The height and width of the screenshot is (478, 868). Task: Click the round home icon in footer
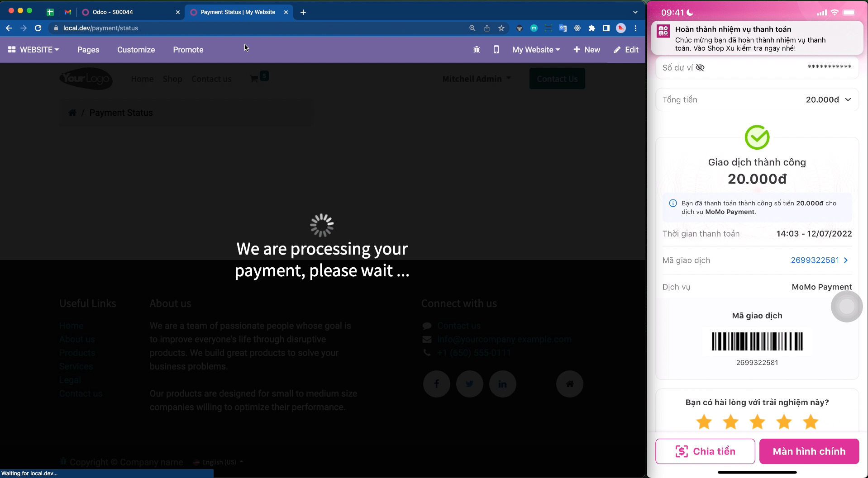click(570, 384)
